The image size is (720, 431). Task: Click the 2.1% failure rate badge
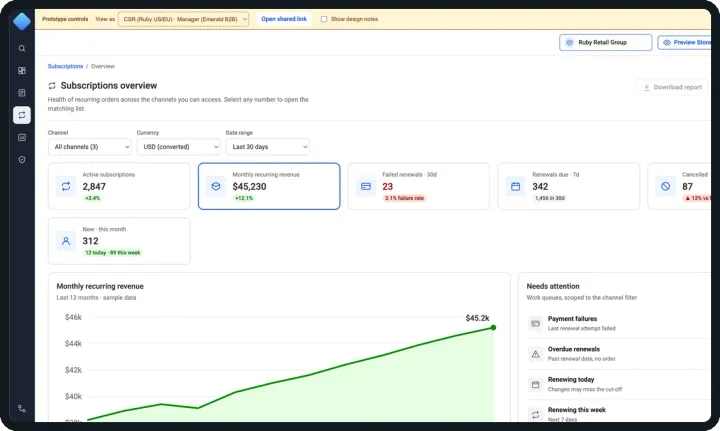[x=404, y=198]
